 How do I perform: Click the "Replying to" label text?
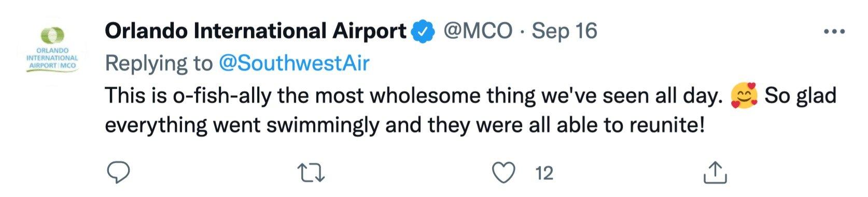159,64
